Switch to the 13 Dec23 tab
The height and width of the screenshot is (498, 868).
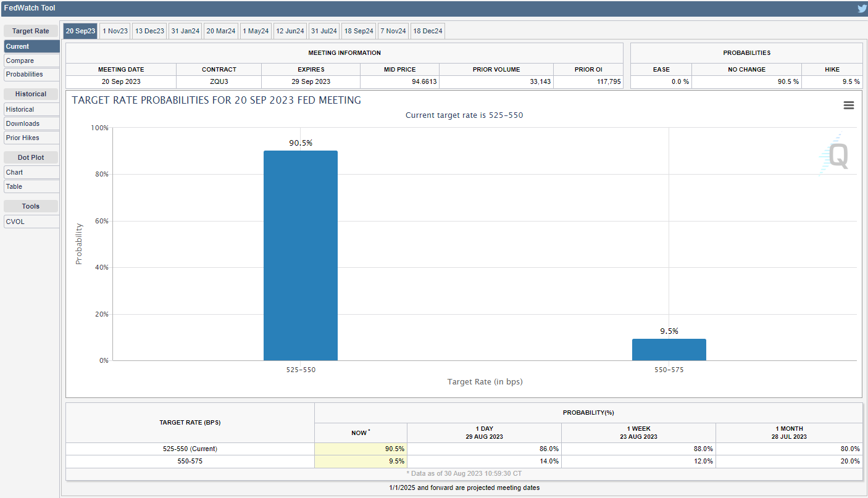(x=150, y=31)
